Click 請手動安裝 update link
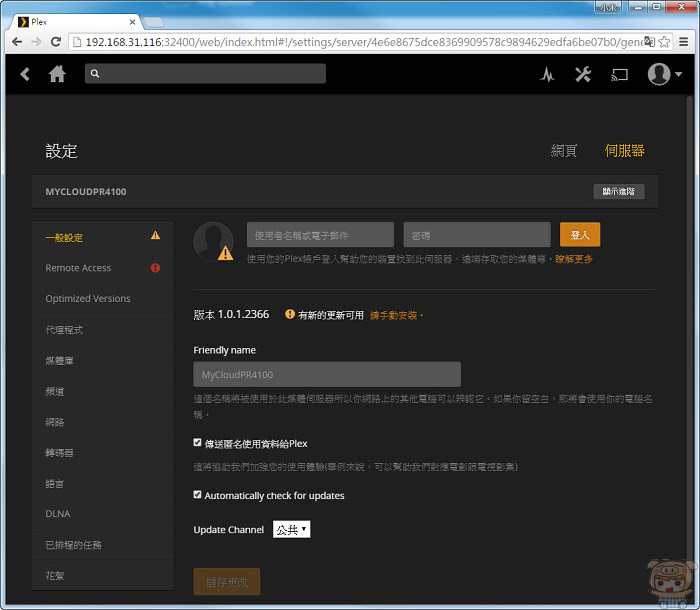The image size is (700, 610). (394, 315)
